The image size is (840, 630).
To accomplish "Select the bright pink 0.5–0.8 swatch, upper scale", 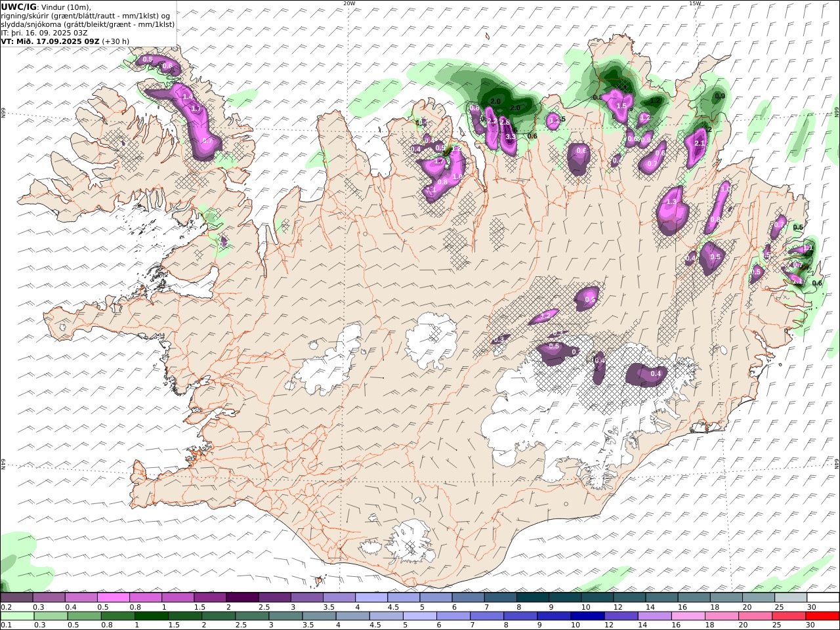I will (114, 598).
